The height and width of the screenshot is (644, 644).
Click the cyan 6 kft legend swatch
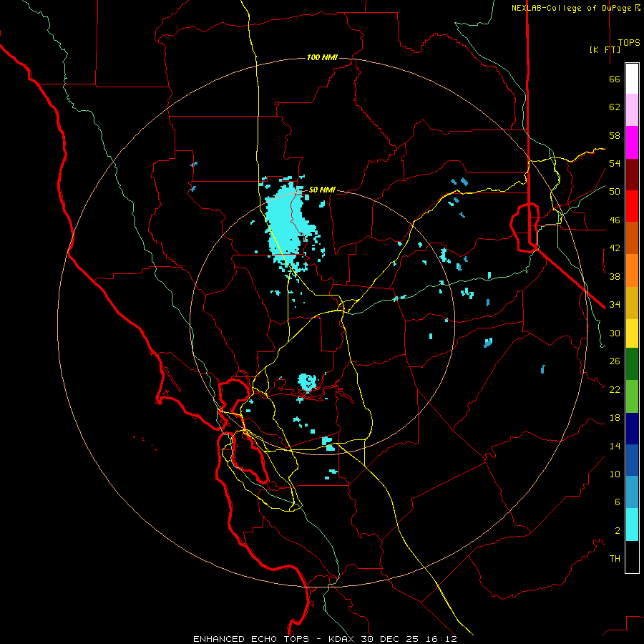pyautogui.click(x=632, y=525)
